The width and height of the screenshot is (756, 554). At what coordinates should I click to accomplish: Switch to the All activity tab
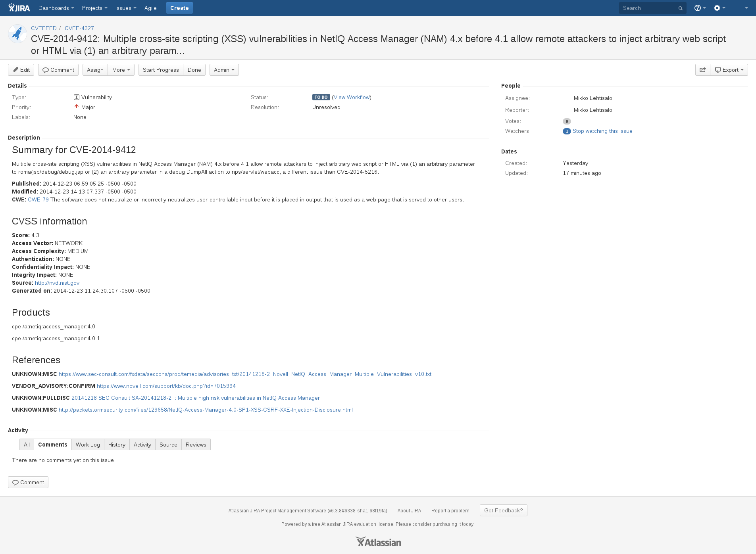pos(27,445)
